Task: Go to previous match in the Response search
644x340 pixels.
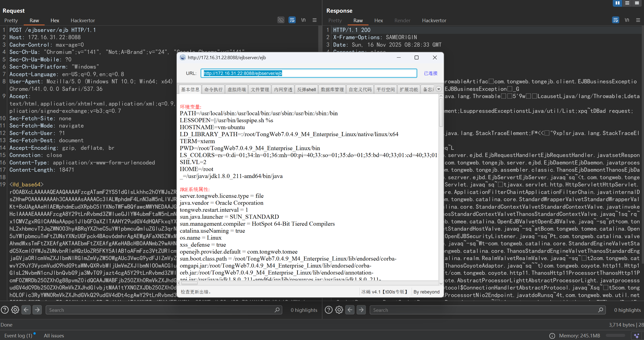Action: pyautogui.click(x=350, y=310)
